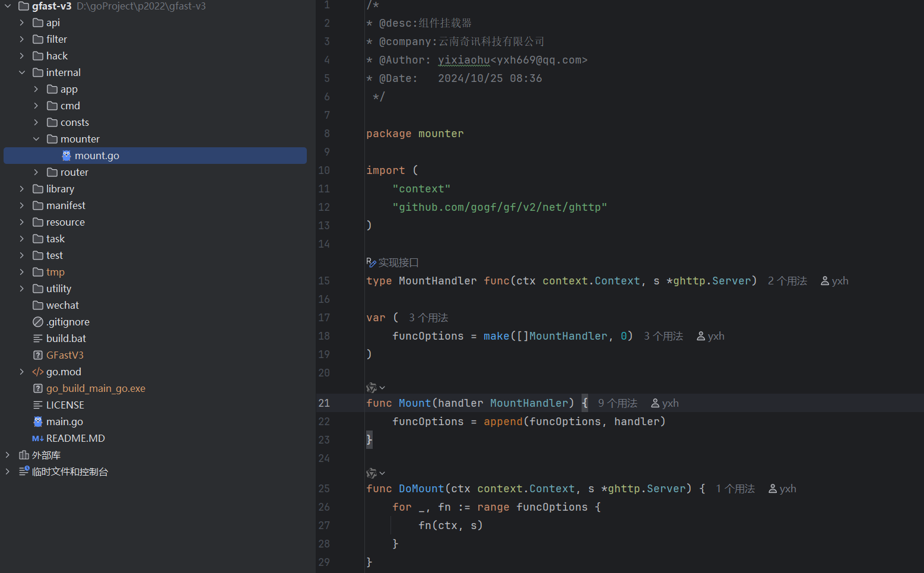Expand the filter folder
924x573 pixels.
(22, 39)
